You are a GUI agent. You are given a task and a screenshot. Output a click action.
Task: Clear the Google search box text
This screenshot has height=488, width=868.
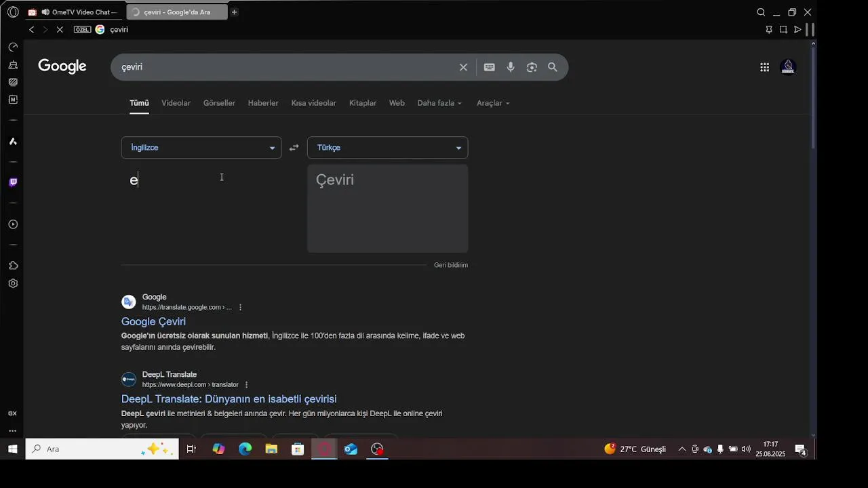click(463, 67)
